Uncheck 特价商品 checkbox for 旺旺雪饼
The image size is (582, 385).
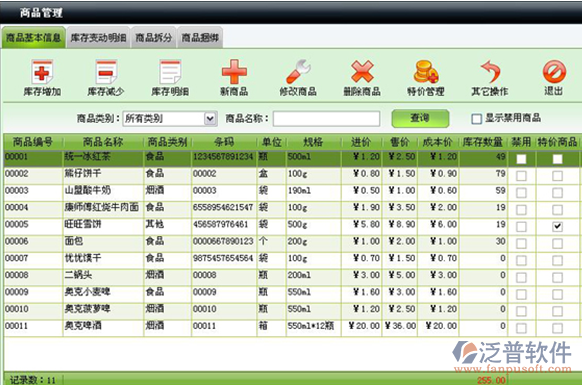coord(557,226)
